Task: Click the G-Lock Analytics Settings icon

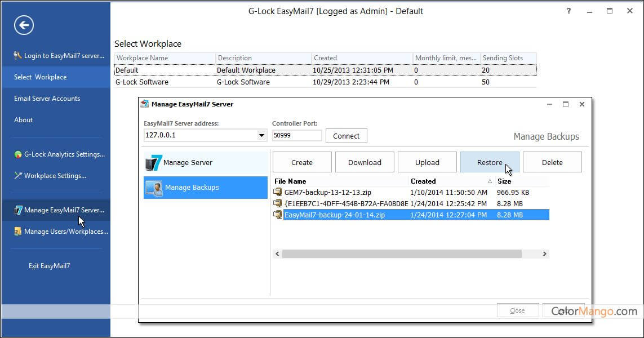Action: click(x=17, y=154)
